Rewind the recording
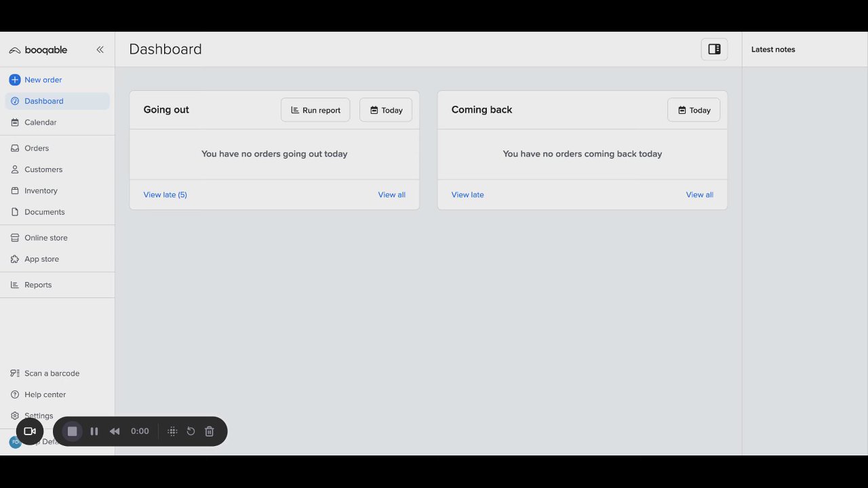Image resolution: width=868 pixels, height=488 pixels. point(115,432)
